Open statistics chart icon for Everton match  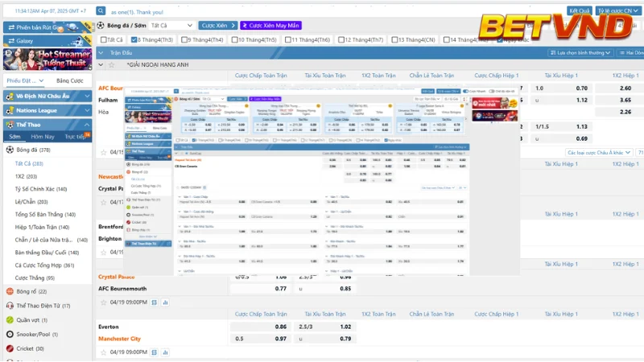[163, 352]
